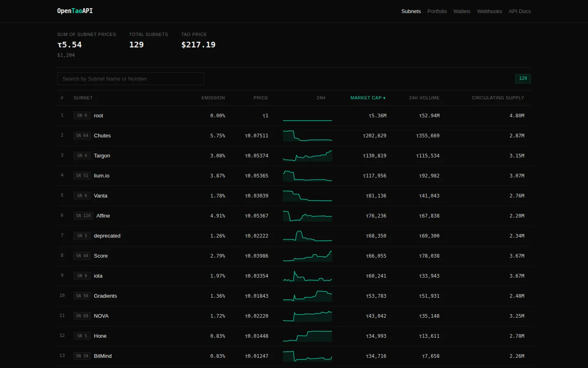Open the deprecated subnet name

click(x=107, y=236)
